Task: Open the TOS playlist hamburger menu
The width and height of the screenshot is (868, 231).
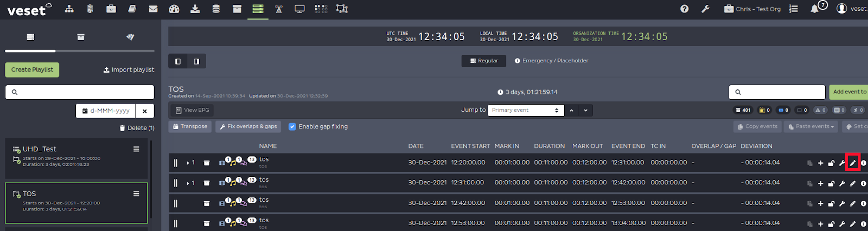Action: [x=136, y=194]
